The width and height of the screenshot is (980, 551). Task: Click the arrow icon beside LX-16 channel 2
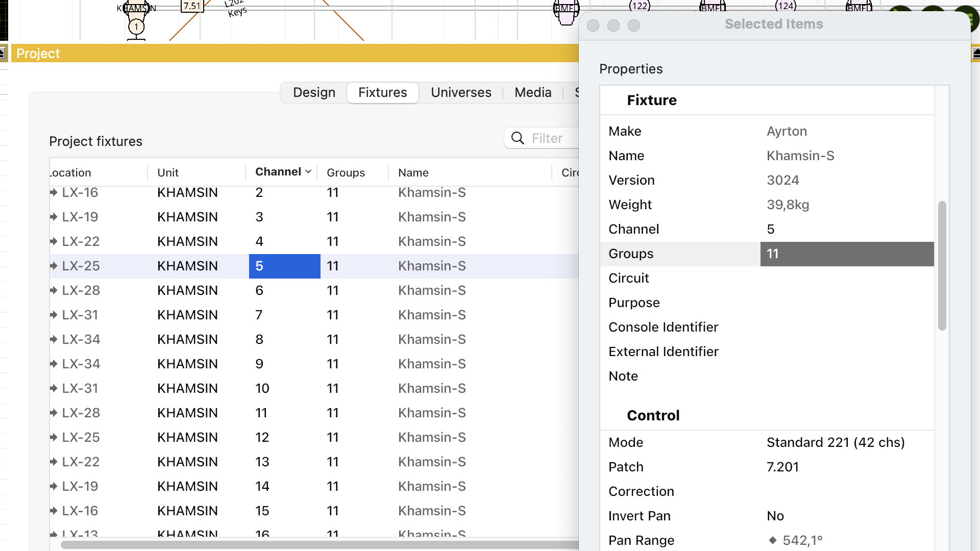point(54,192)
